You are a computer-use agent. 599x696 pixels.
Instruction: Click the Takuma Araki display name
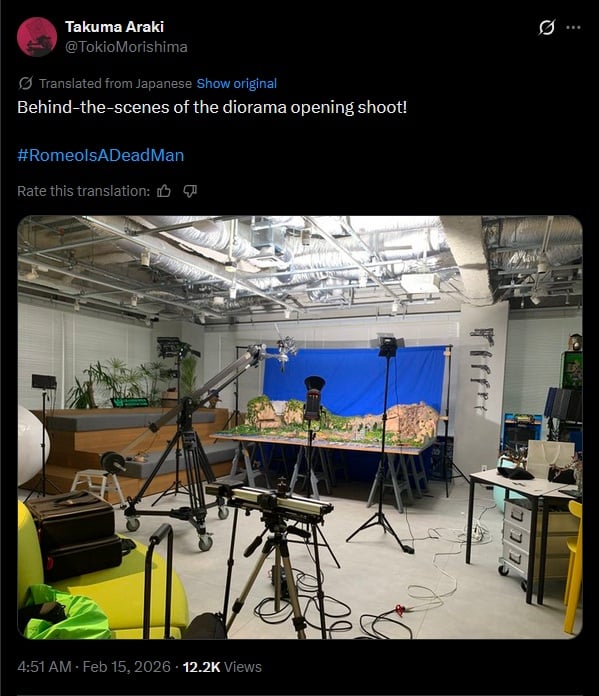pyautogui.click(x=115, y=27)
